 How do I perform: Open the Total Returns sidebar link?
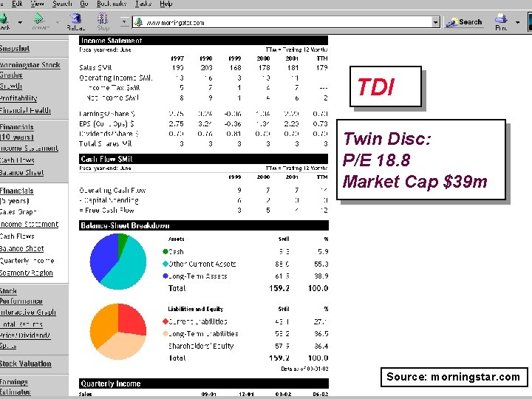coord(21,324)
